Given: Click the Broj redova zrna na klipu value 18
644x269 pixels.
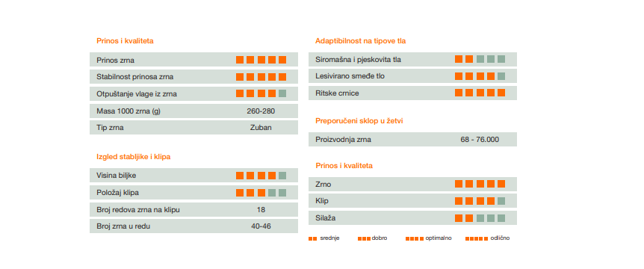Looking at the screenshot, I should click(x=261, y=210).
